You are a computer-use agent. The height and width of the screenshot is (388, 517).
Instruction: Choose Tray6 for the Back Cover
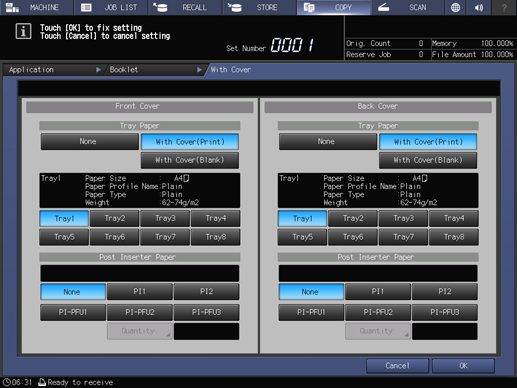click(x=353, y=237)
